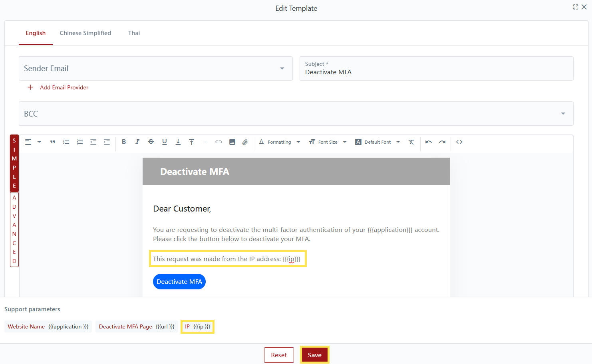Switch editor to ADVANCED mode
This screenshot has height=364, width=592.
pyautogui.click(x=14, y=229)
